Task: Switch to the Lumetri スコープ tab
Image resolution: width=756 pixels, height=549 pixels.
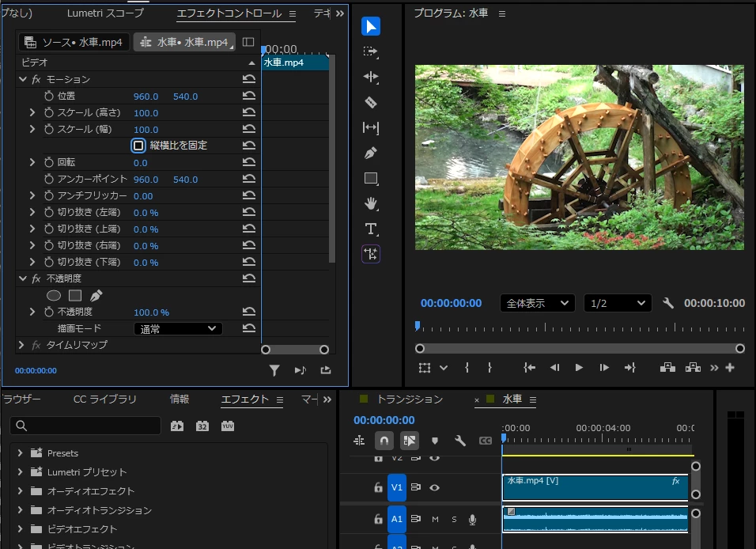Action: coord(106,13)
